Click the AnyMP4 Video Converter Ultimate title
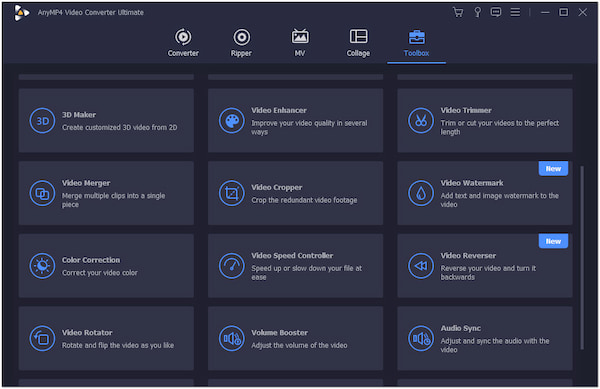Screen dimensions: 600x389 [91, 13]
